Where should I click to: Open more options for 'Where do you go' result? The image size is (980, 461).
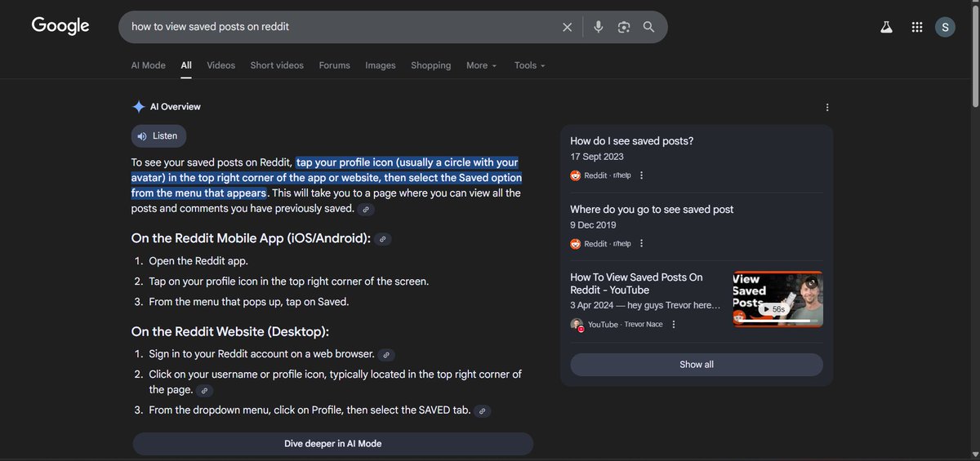point(642,243)
